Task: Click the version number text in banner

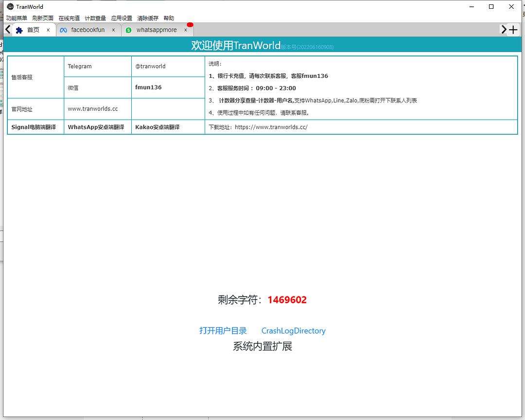Action: (x=307, y=47)
